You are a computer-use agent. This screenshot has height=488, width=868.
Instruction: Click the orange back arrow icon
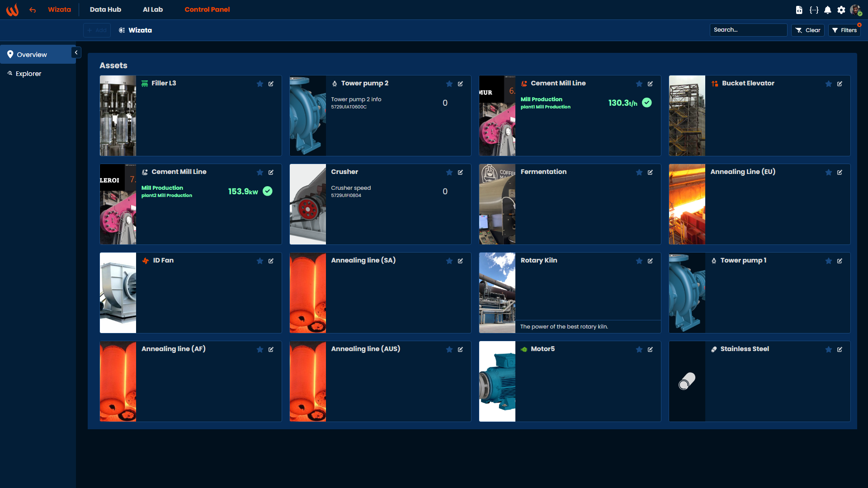[x=33, y=10]
